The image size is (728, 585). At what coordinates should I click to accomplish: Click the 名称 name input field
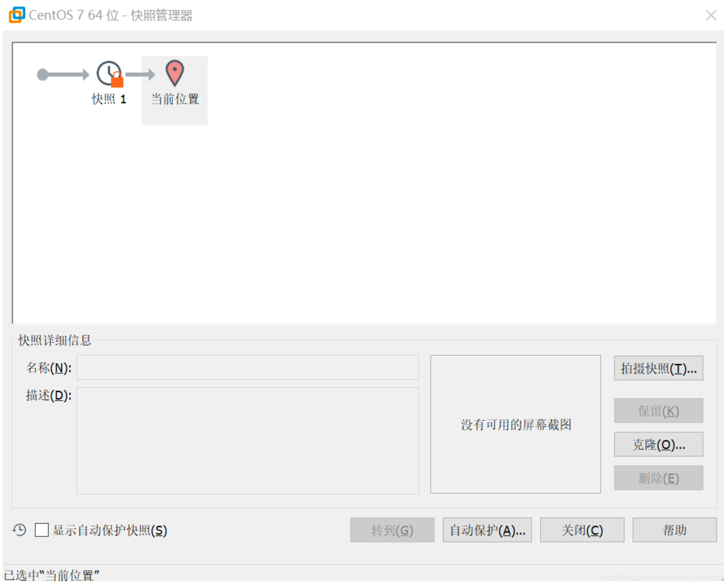[248, 367]
